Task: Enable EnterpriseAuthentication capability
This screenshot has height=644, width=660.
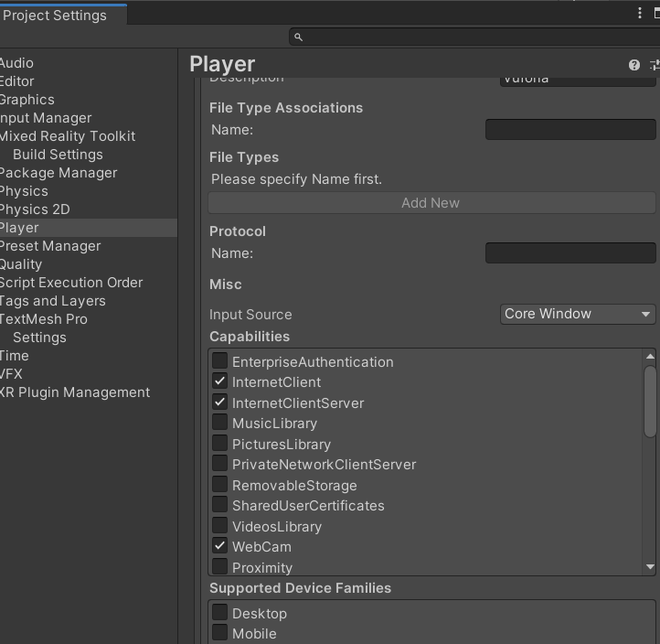Action: (x=219, y=361)
